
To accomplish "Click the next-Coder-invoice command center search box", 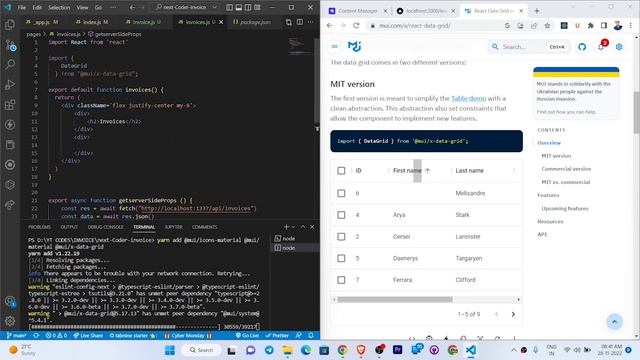I will 186,7.
